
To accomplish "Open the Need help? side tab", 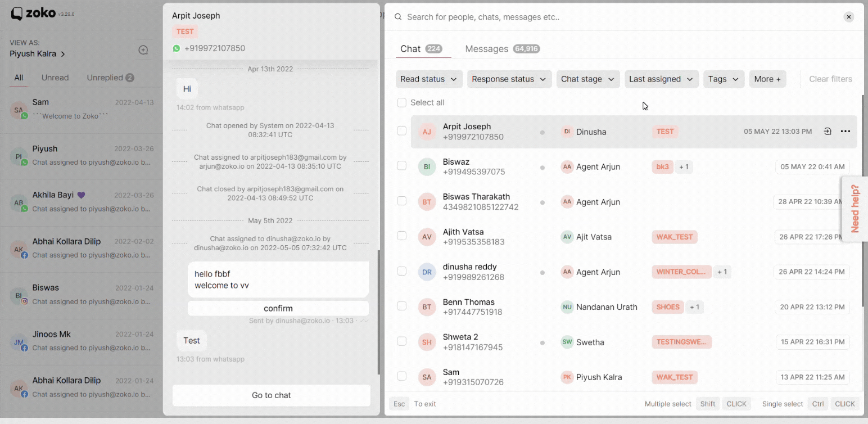I will pyautogui.click(x=855, y=209).
